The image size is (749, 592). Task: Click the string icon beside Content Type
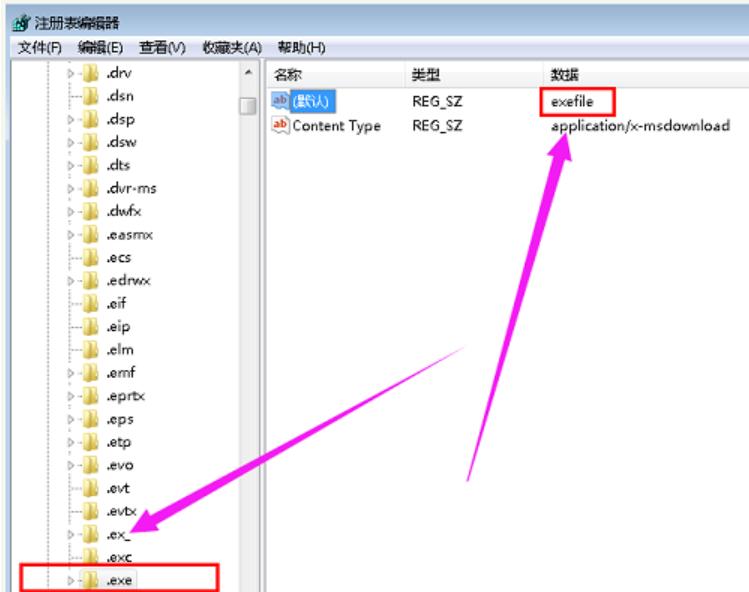pyautogui.click(x=281, y=126)
